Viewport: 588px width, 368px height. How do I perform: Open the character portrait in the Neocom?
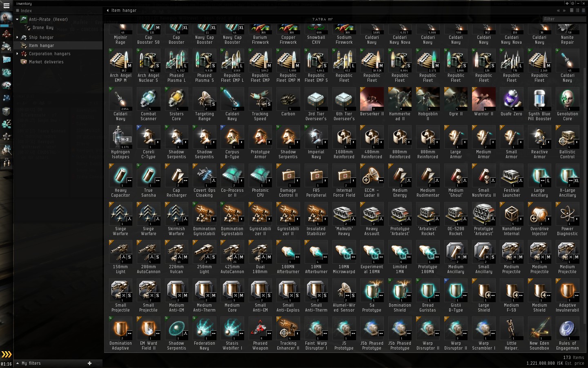(x=6, y=19)
